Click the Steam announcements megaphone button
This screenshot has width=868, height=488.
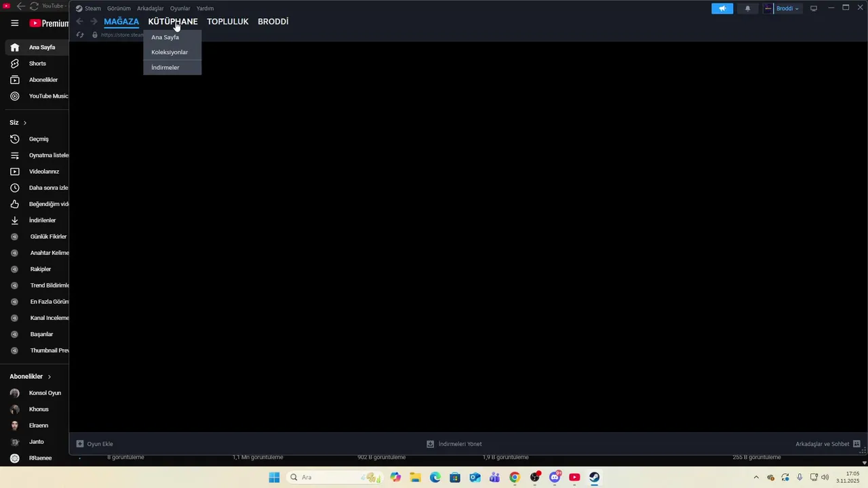722,8
